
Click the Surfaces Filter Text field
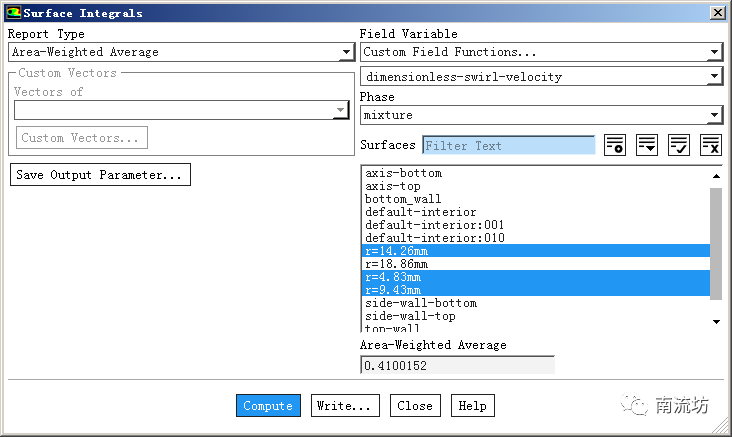[508, 146]
